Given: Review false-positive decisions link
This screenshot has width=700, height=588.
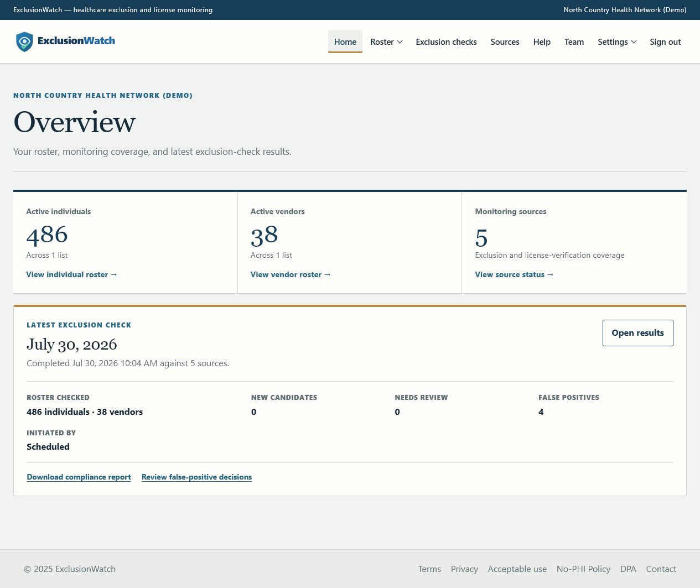Looking at the screenshot, I should point(196,477).
